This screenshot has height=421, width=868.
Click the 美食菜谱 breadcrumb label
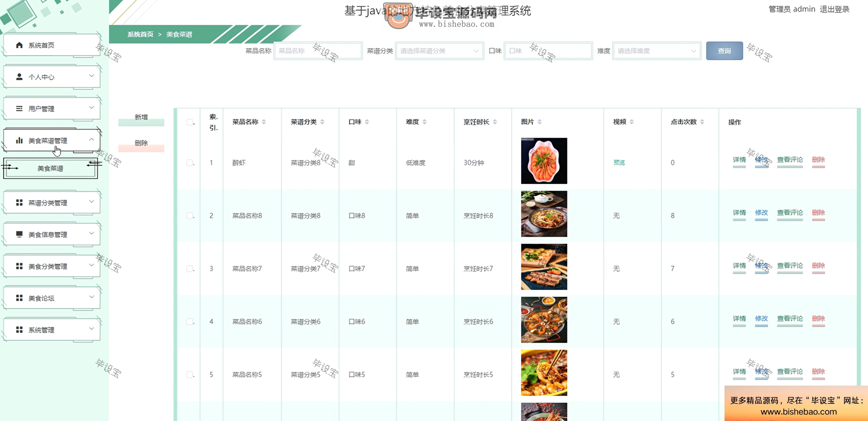(x=179, y=34)
